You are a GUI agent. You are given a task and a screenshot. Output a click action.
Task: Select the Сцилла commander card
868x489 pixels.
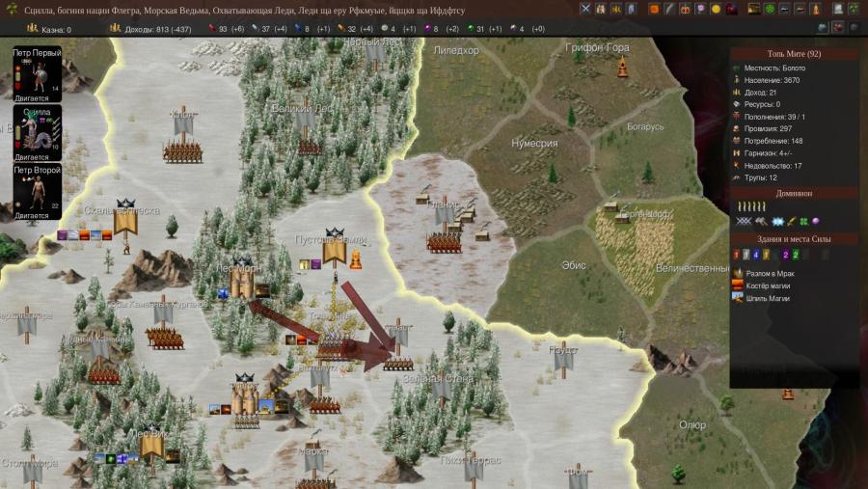tap(37, 133)
